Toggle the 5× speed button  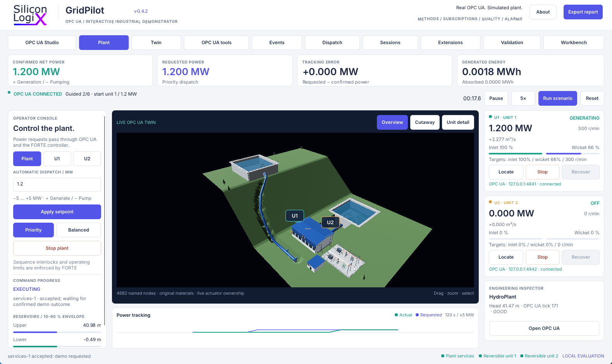(523, 98)
